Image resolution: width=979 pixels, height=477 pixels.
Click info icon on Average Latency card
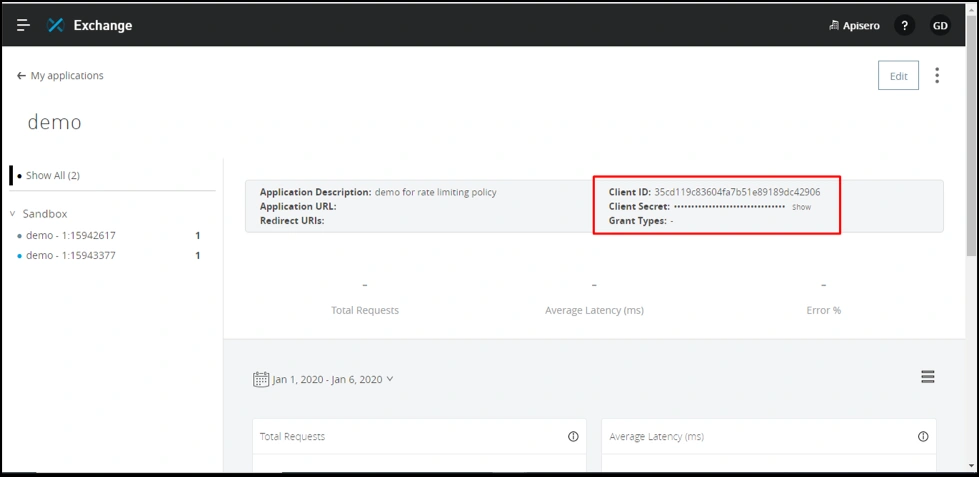click(923, 437)
